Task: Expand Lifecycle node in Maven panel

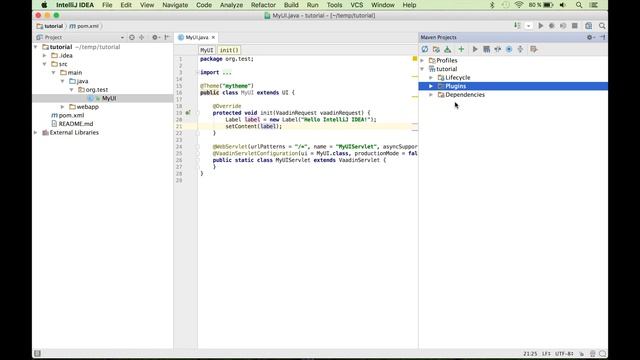Action: pyautogui.click(x=431, y=78)
